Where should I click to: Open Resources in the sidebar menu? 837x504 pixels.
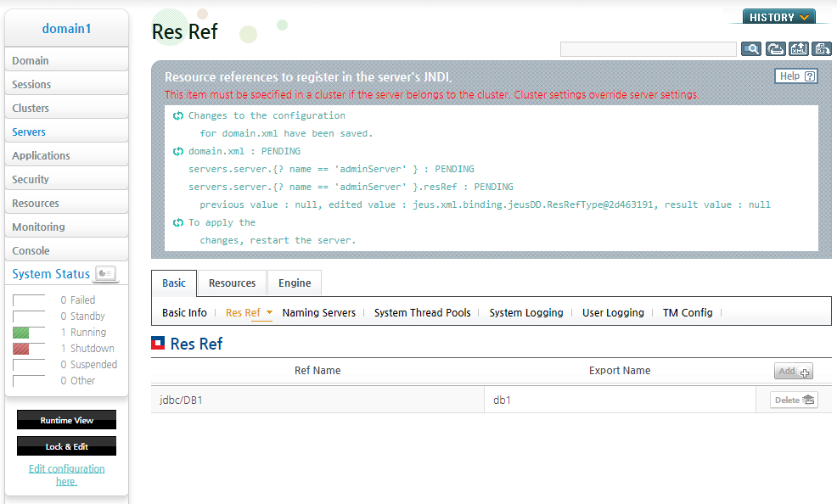coord(67,203)
